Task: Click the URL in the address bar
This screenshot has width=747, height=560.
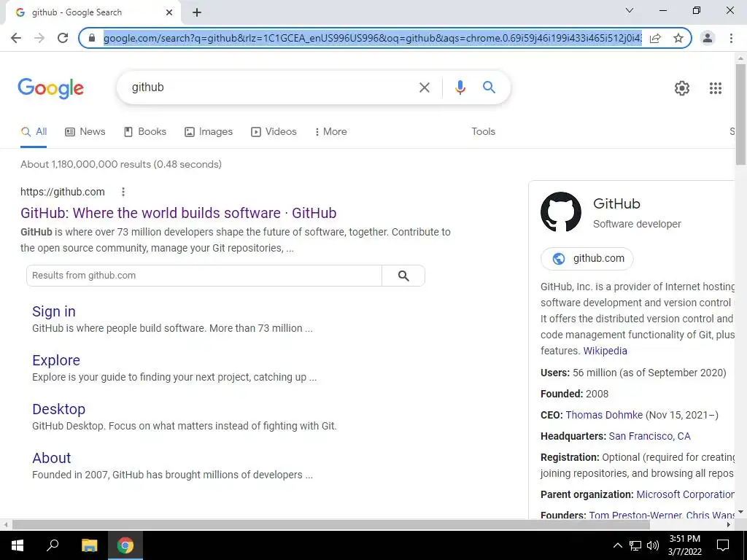Action: (x=373, y=38)
